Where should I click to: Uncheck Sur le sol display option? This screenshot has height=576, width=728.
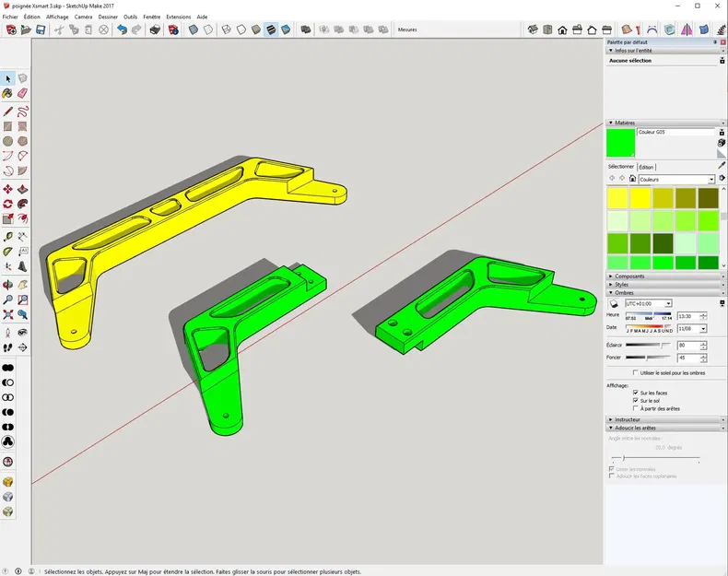pos(636,401)
